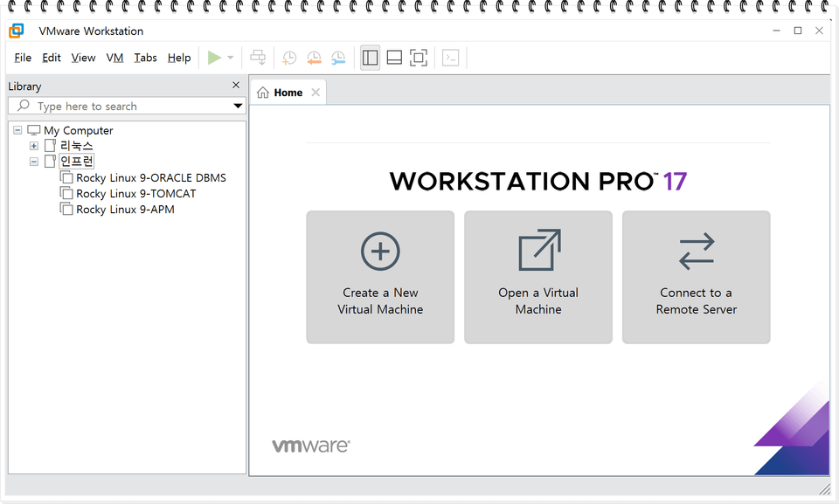Toggle full screen mode
Image resolution: width=839 pixels, height=504 pixels.
pos(419,58)
